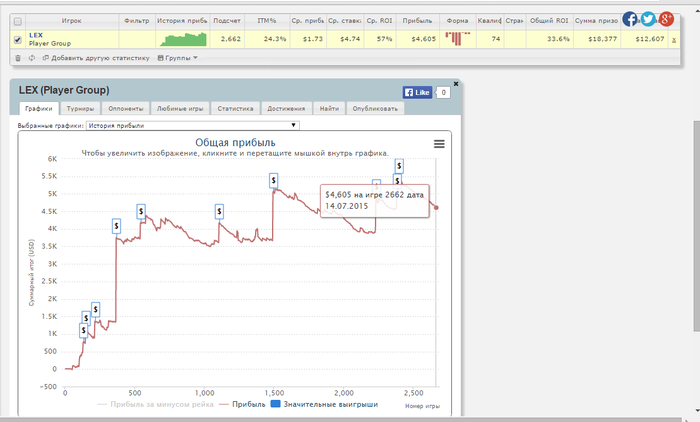Uncheck the LEX Player Group row checkbox
700x422 pixels.
click(x=18, y=40)
